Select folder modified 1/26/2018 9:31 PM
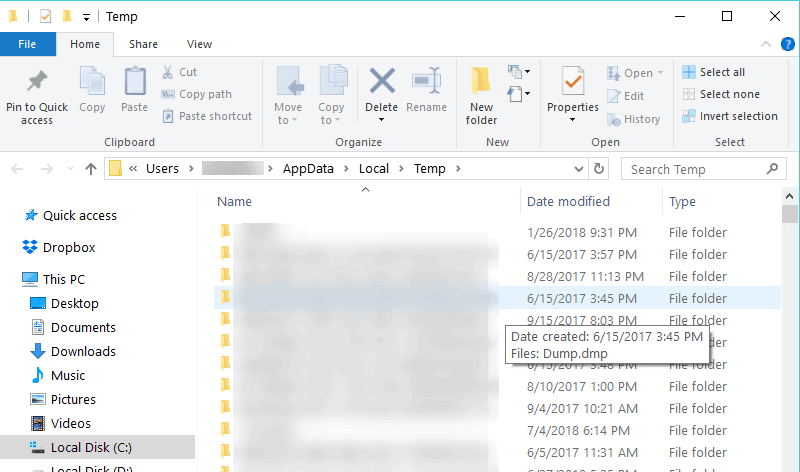The width and height of the screenshot is (800, 472). click(x=497, y=232)
